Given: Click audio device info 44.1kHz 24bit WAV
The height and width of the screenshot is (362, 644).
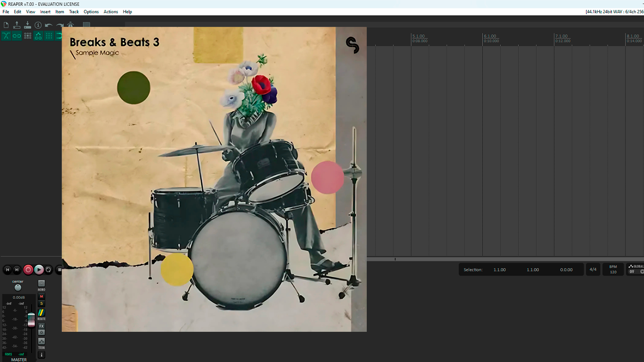Looking at the screenshot, I should click(614, 12).
